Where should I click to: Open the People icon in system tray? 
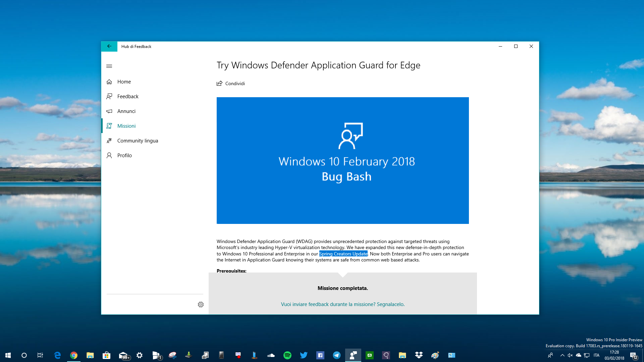pyautogui.click(x=550, y=355)
